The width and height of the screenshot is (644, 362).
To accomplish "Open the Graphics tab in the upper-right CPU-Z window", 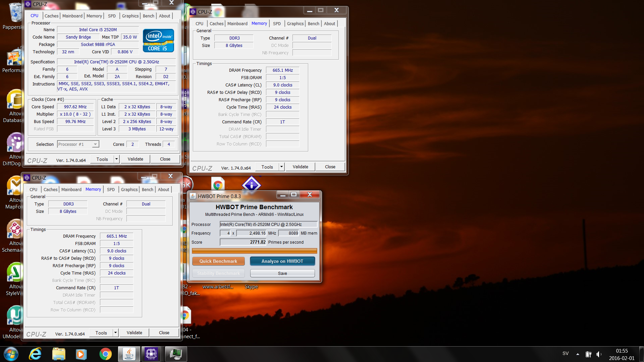I will 295,23.
